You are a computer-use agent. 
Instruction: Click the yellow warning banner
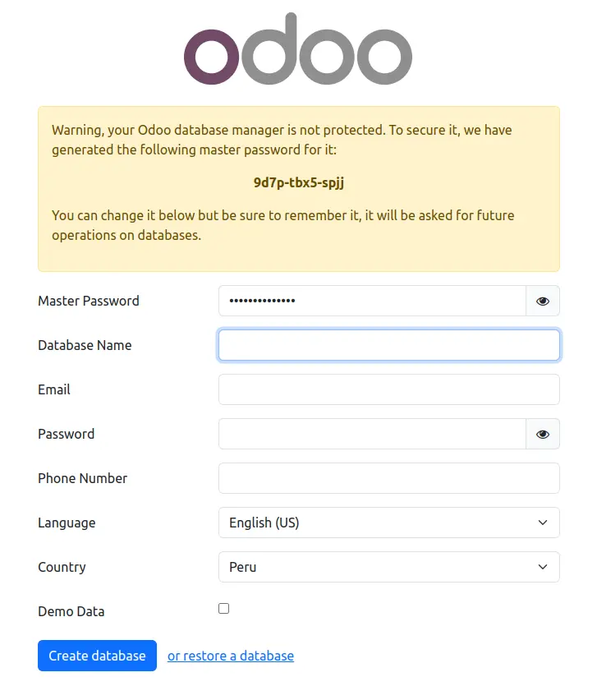[x=298, y=189]
